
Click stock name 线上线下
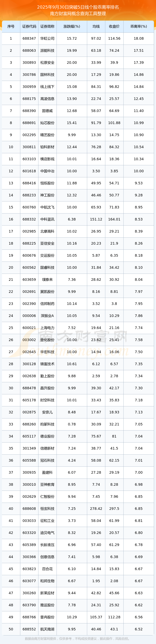point(47,87)
